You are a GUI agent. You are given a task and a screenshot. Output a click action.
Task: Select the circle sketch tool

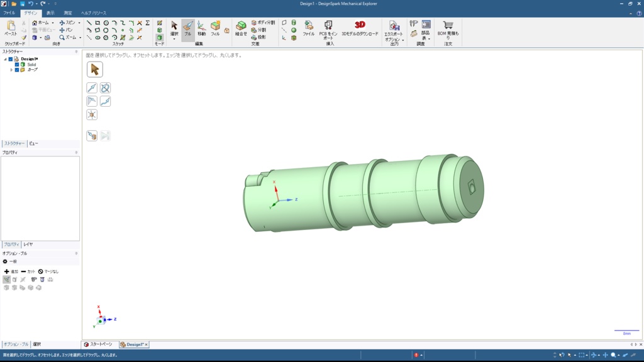click(x=106, y=23)
